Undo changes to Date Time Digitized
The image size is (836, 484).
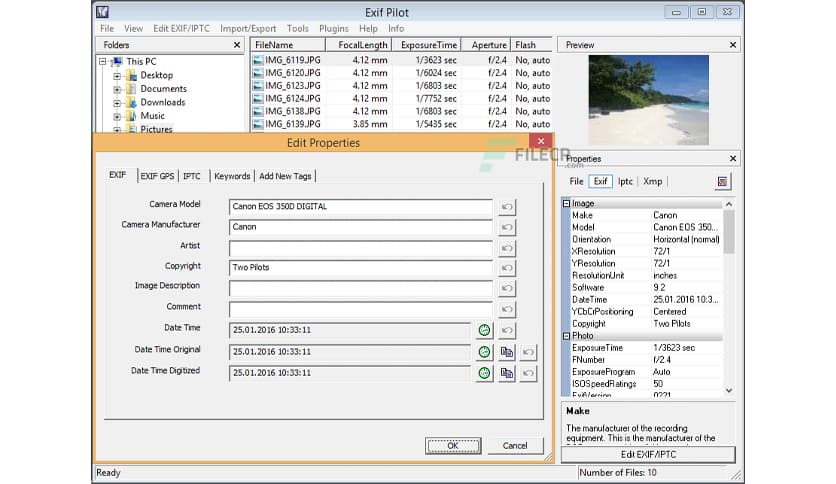tap(528, 373)
